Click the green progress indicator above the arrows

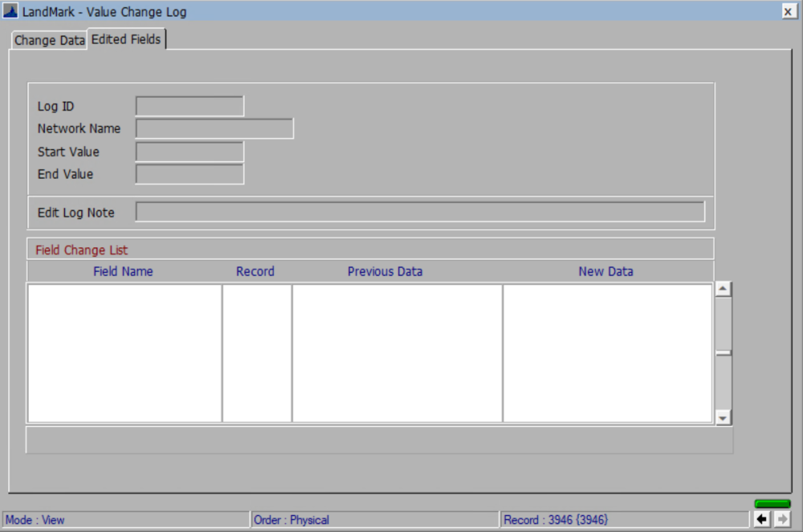coord(772,503)
